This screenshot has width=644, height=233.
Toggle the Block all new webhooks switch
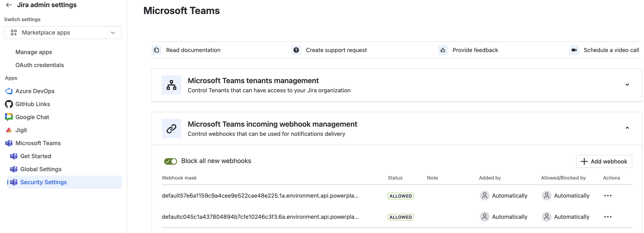[170, 161]
